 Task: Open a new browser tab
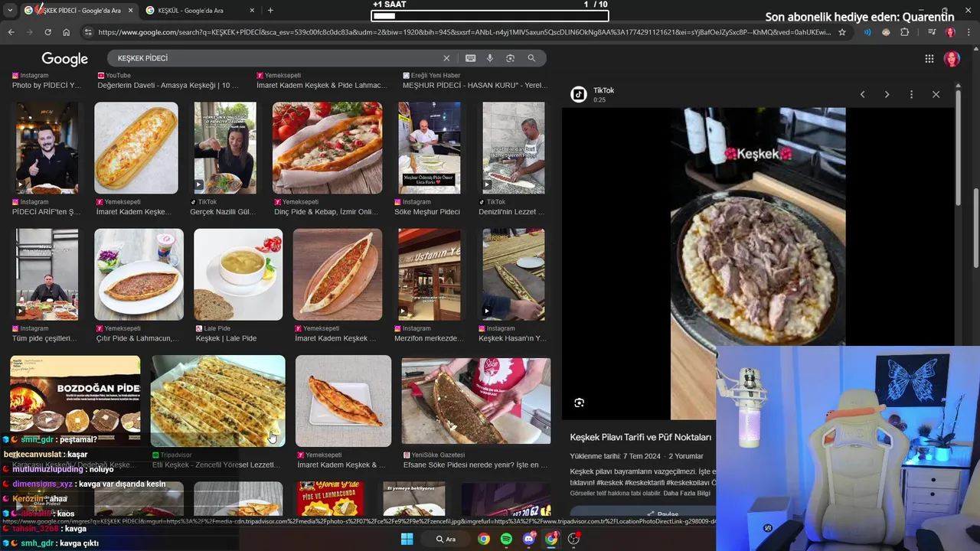click(x=270, y=11)
